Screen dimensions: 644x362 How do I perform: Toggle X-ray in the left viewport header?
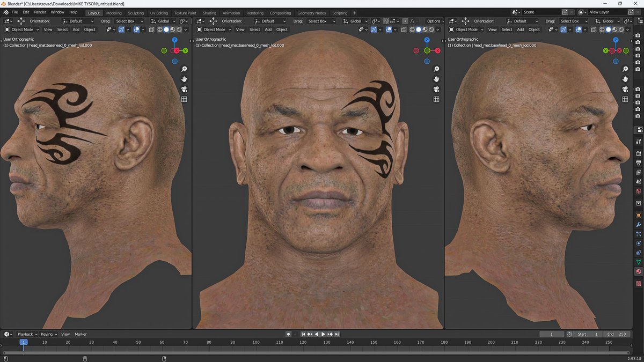[x=152, y=29]
